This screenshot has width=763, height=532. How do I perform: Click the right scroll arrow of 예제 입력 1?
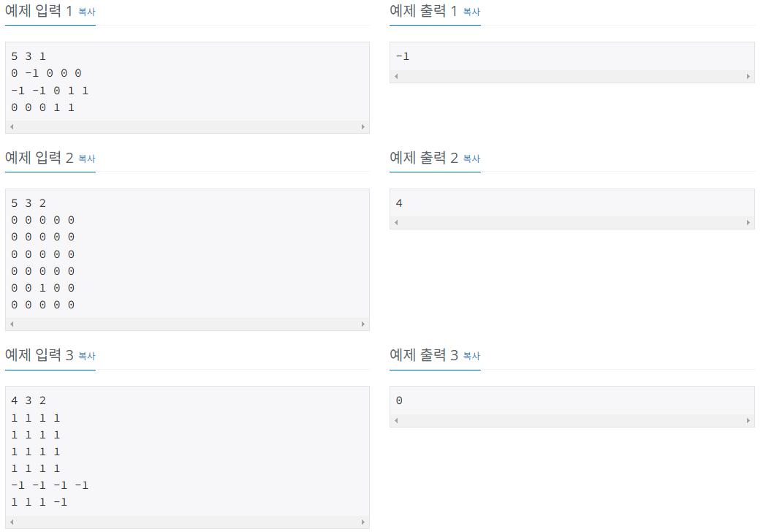[363, 126]
